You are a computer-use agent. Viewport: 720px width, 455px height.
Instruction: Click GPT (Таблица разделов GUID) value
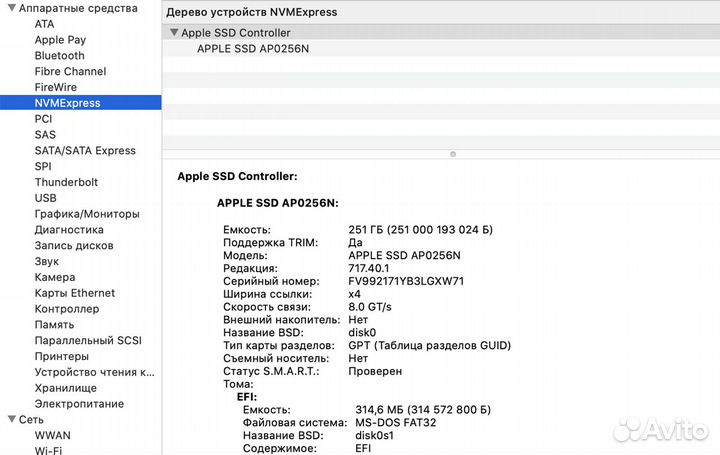point(429,346)
